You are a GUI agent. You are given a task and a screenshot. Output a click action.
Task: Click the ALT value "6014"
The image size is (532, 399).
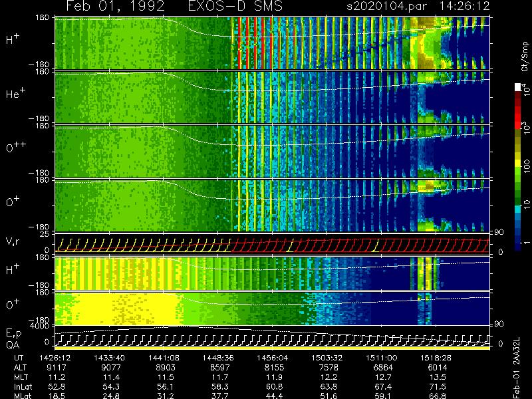[x=438, y=368]
